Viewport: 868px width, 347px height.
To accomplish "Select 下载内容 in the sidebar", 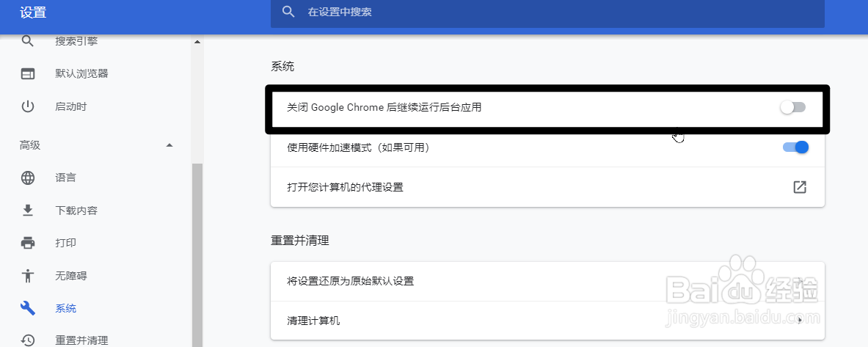I will pyautogui.click(x=76, y=211).
